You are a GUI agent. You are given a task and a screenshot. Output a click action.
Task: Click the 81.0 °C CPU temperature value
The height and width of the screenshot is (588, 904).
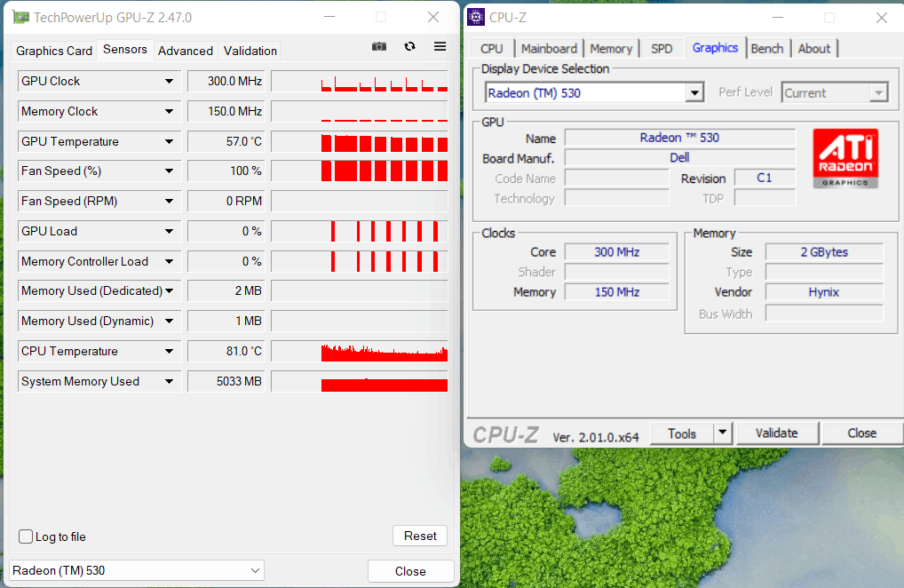point(226,351)
